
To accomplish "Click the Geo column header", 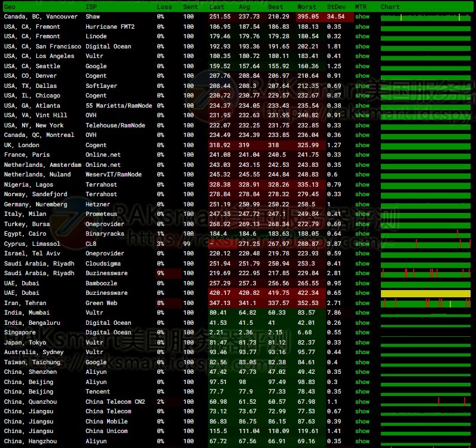I will (x=10, y=7).
